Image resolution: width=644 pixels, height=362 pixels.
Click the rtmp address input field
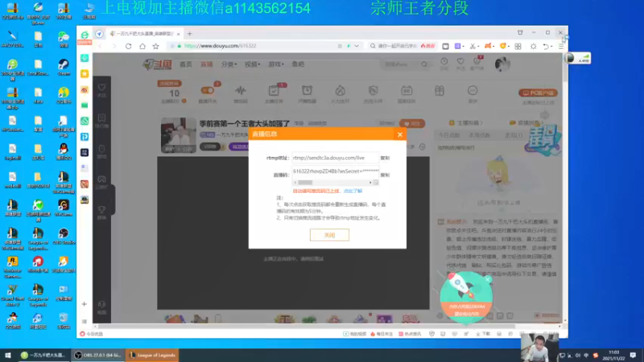[335, 158]
